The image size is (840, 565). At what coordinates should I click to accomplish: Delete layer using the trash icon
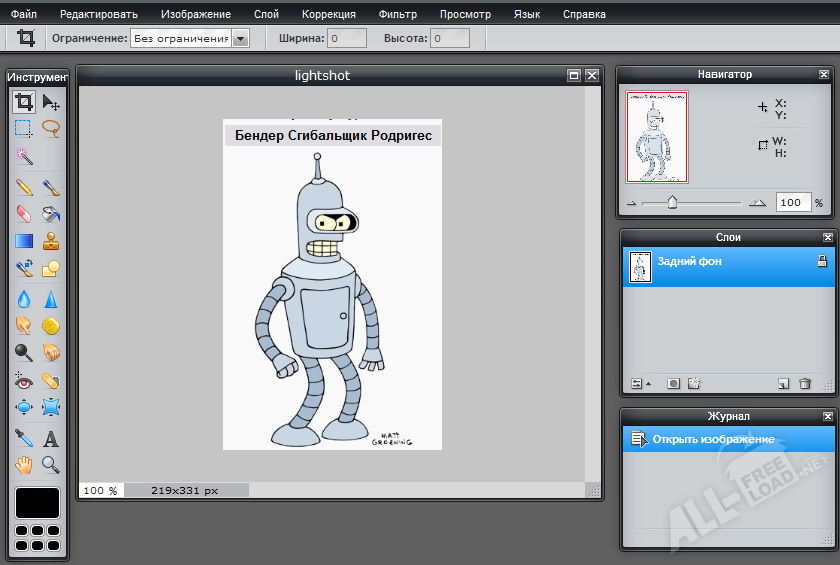(805, 383)
